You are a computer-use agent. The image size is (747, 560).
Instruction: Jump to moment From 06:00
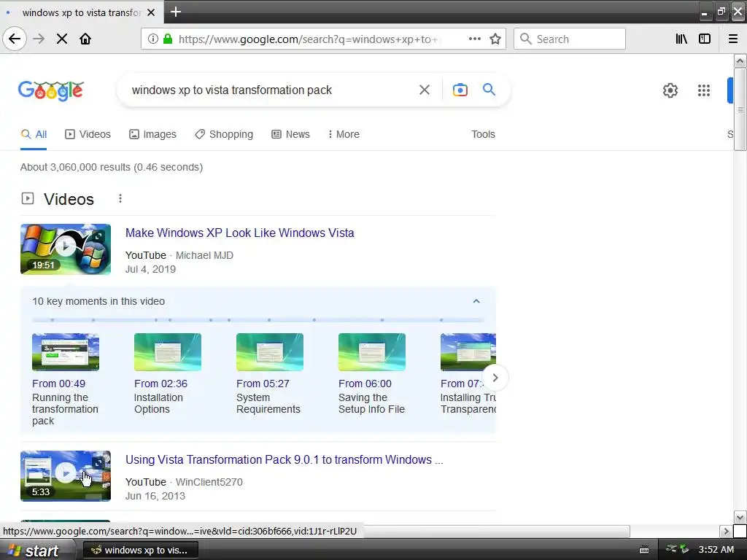point(365,384)
